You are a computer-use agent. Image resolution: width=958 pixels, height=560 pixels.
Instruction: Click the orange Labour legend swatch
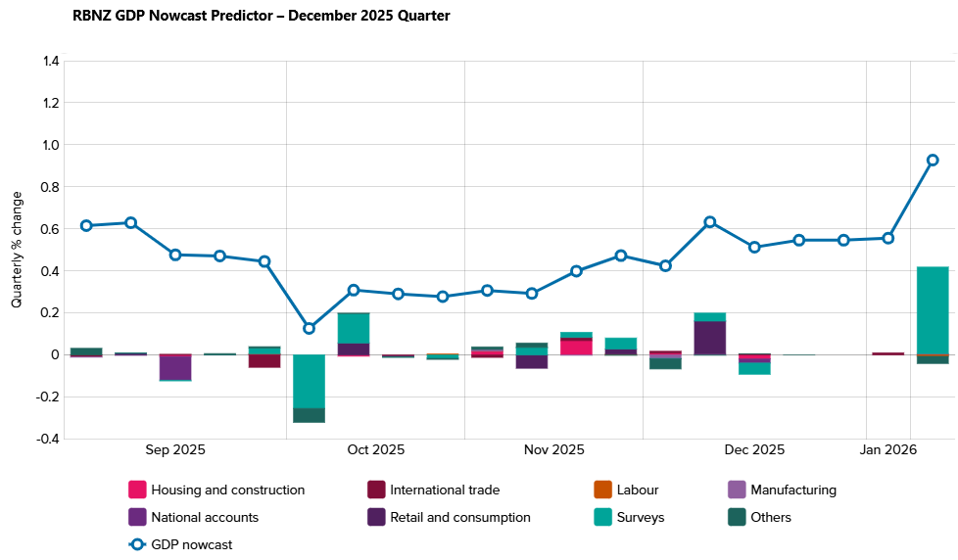click(x=602, y=490)
